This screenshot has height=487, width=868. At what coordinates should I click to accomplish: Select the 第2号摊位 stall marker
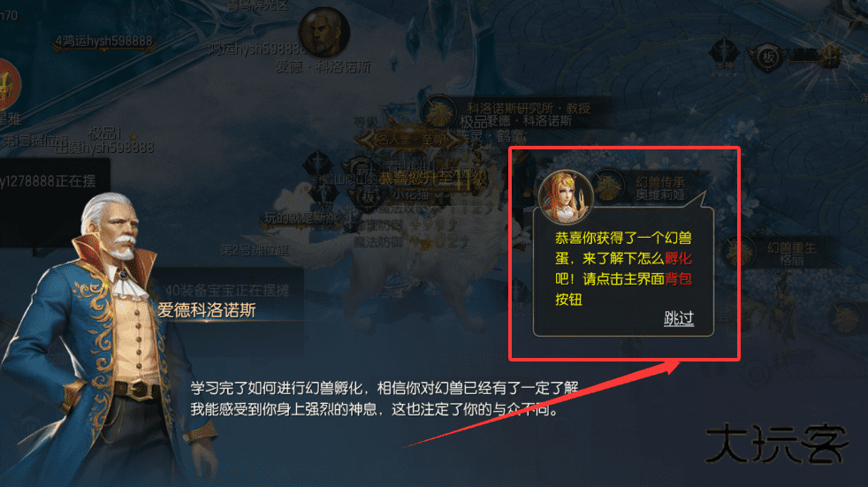(x=254, y=250)
